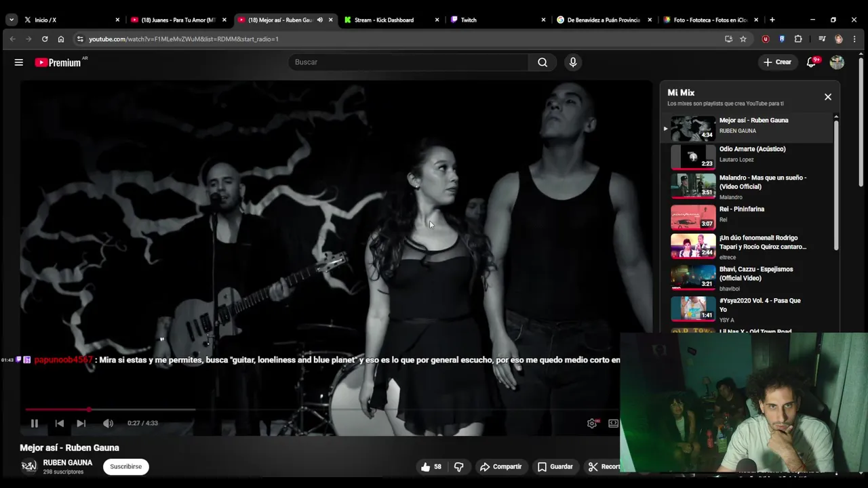Toggle theater mode in the player
This screenshot has height=488, width=868.
613,423
